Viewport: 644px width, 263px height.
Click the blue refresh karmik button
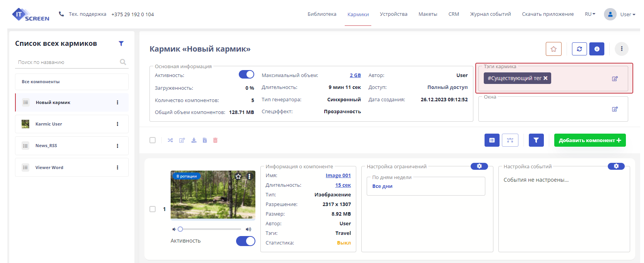(x=579, y=49)
